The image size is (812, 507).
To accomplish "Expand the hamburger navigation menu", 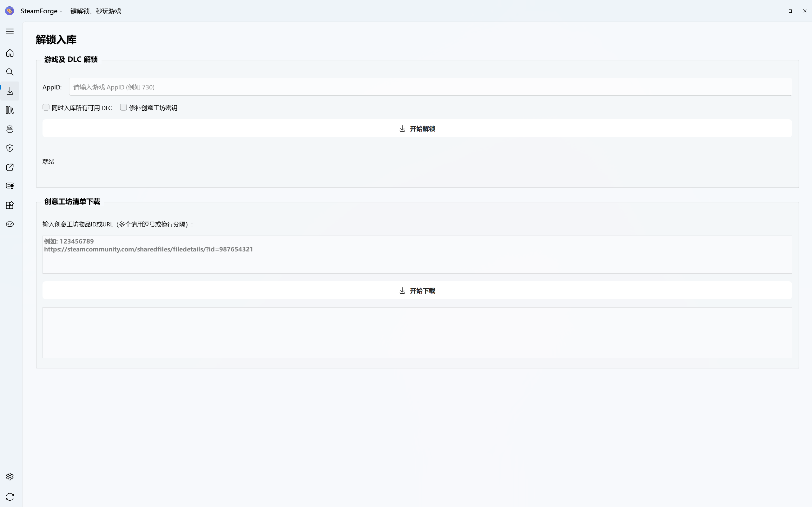I will click(x=10, y=31).
